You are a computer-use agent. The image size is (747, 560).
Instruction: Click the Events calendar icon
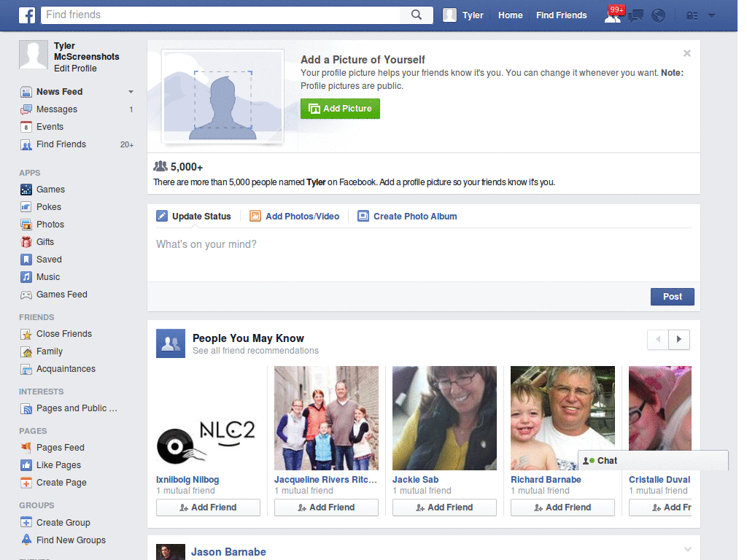click(x=26, y=127)
